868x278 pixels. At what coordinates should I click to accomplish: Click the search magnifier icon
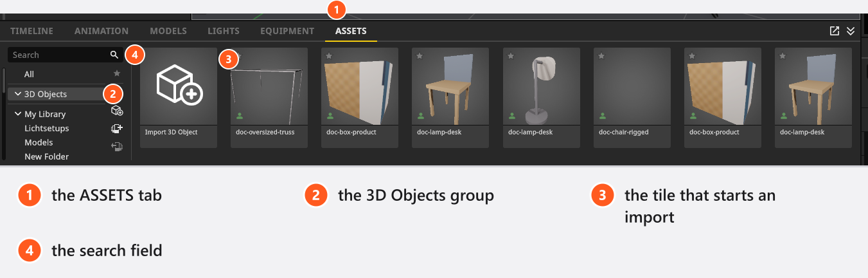(114, 55)
